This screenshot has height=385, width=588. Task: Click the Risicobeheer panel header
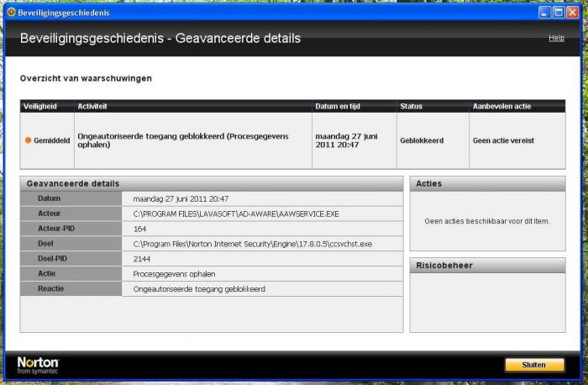pyautogui.click(x=487, y=266)
